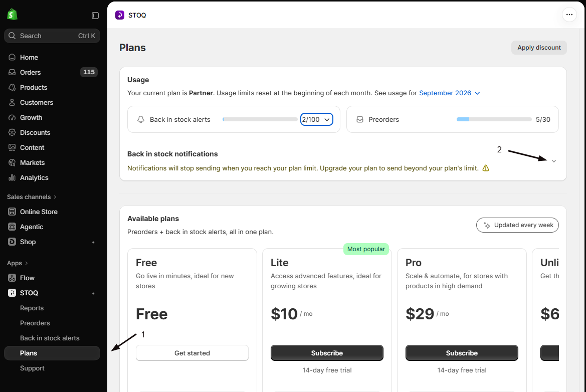Expand the Sales channels section
The height and width of the screenshot is (392, 586).
tap(32, 197)
